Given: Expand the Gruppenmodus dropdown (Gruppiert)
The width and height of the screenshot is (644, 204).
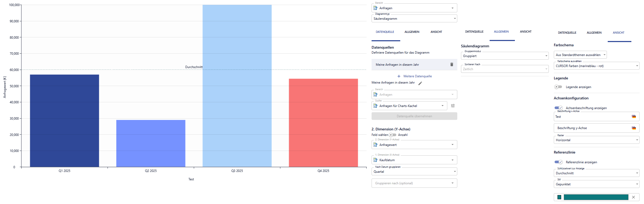Looking at the screenshot, I should click(x=505, y=56).
